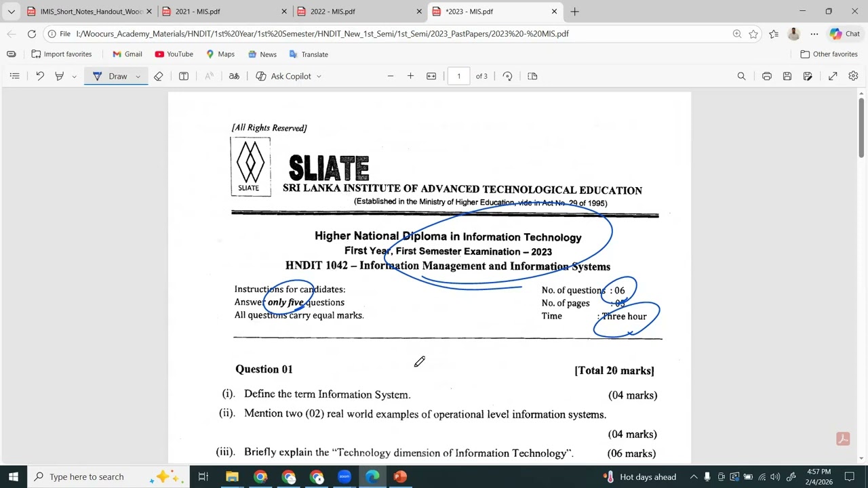Close the 2021 - MIS.pdf tab
868x488 pixels.
(x=284, y=12)
